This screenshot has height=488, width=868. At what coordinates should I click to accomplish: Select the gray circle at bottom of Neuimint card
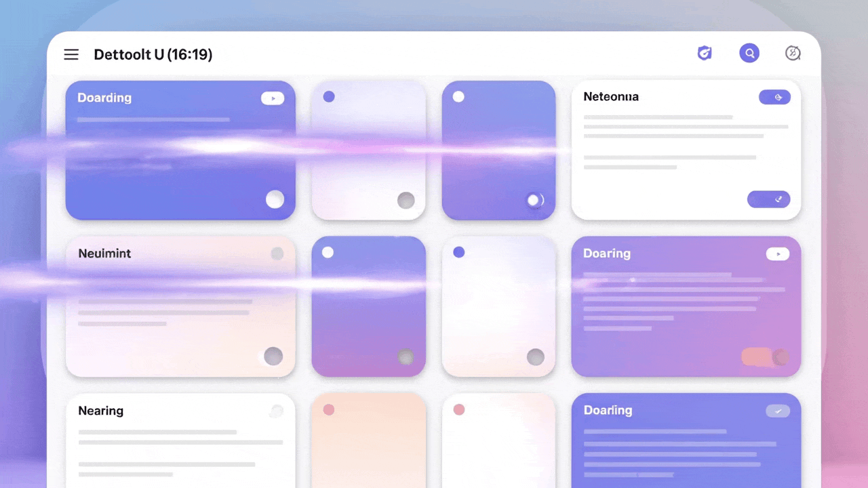[x=273, y=357]
